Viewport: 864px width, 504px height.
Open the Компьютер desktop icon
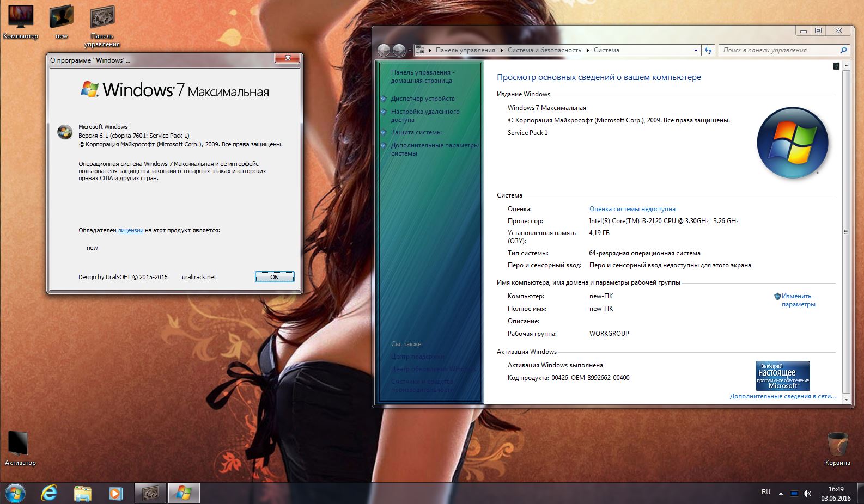[21, 22]
